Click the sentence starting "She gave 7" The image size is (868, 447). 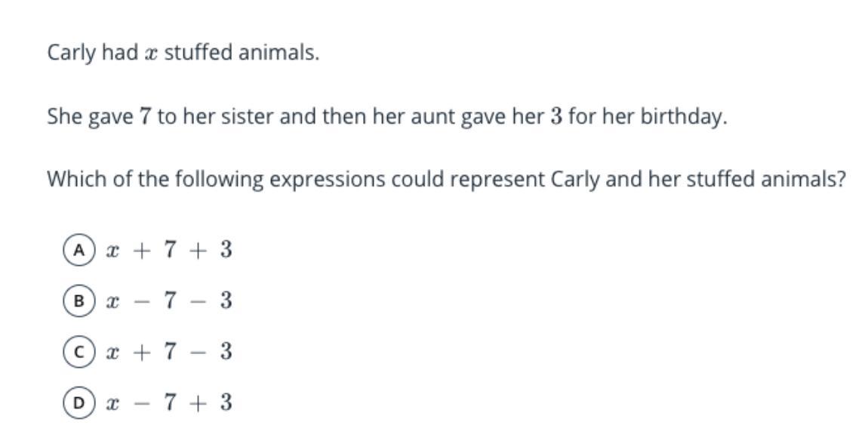click(x=387, y=117)
